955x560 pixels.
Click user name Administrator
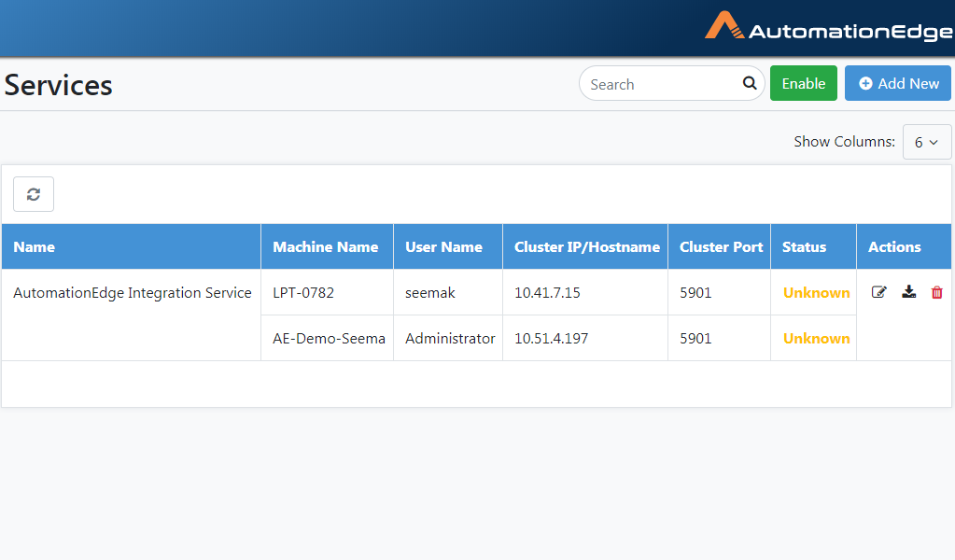coord(450,339)
